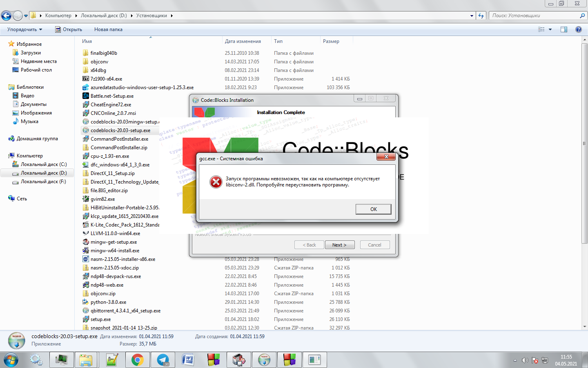Select 'Сеть' in the navigation pane

tap(22, 199)
